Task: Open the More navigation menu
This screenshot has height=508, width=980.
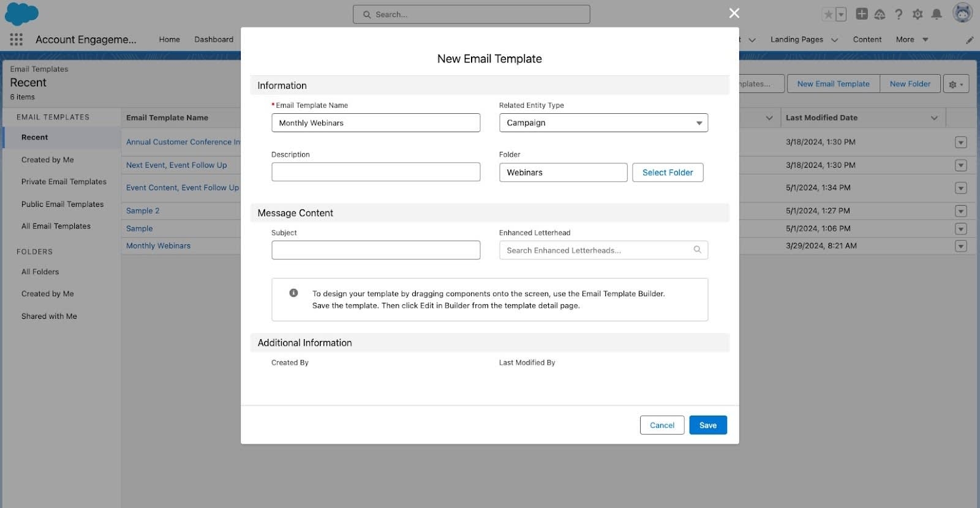Action: click(x=912, y=39)
